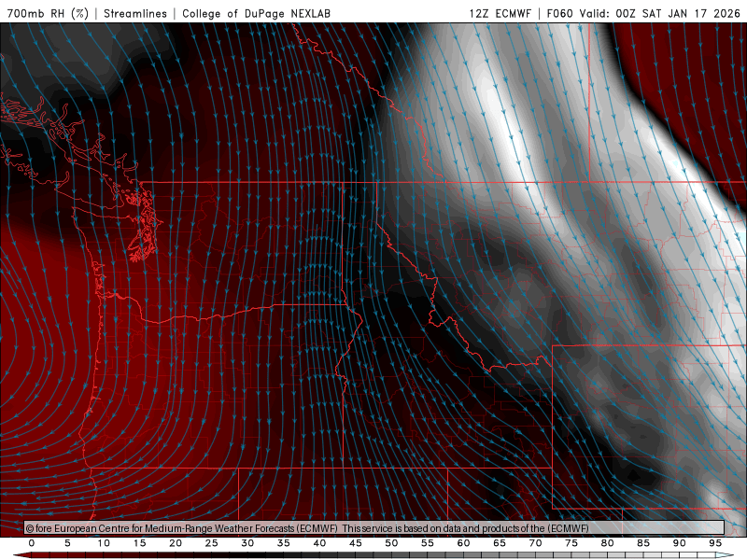Click 'College of DuPage NEXLAB' text
747x560 pixels.
click(256, 13)
